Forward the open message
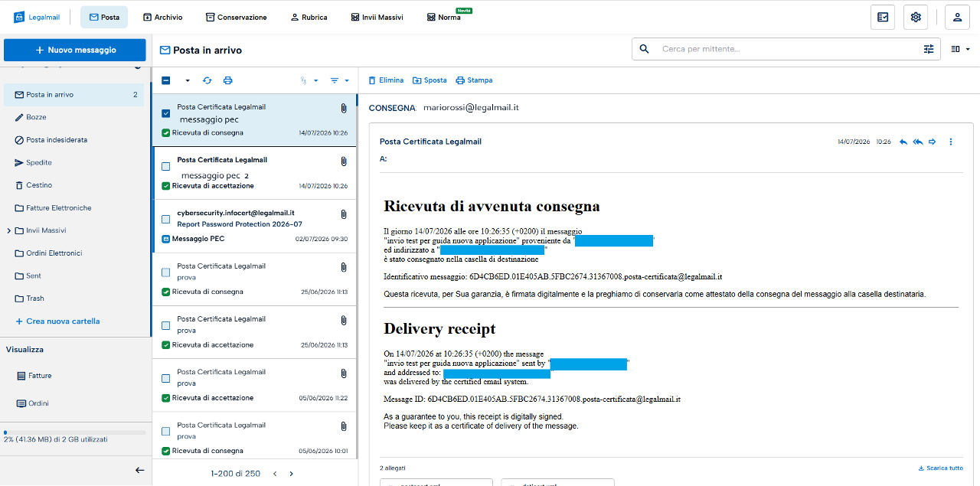The image size is (980, 486). point(933,142)
